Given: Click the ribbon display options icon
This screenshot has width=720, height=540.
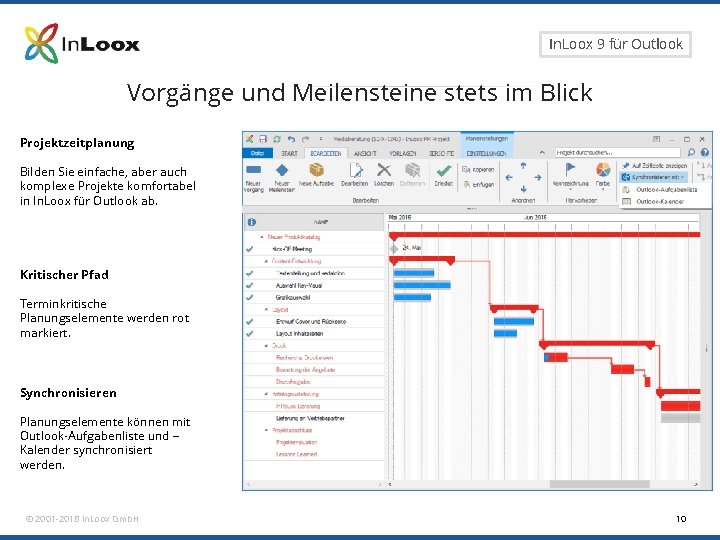Looking at the screenshot, I should [657, 139].
